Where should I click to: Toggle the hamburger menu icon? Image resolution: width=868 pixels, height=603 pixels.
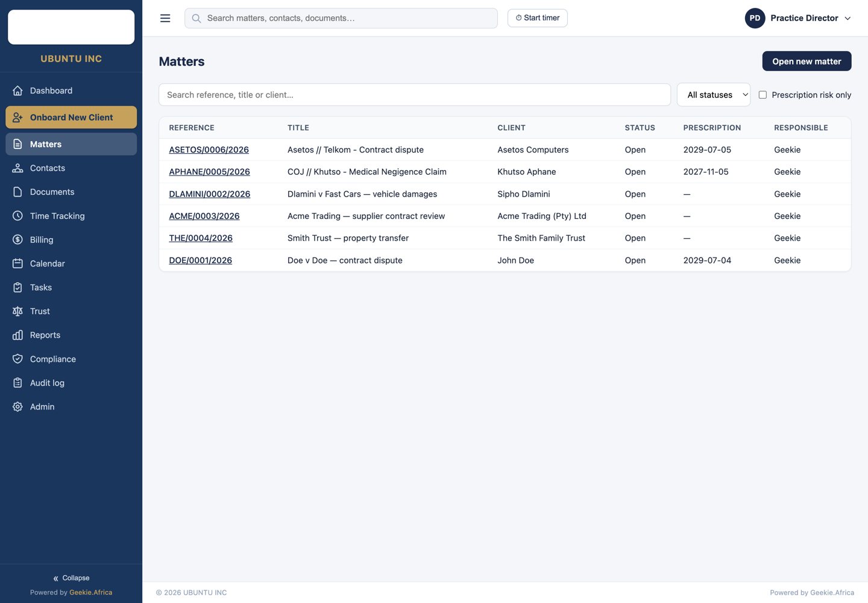tap(165, 18)
